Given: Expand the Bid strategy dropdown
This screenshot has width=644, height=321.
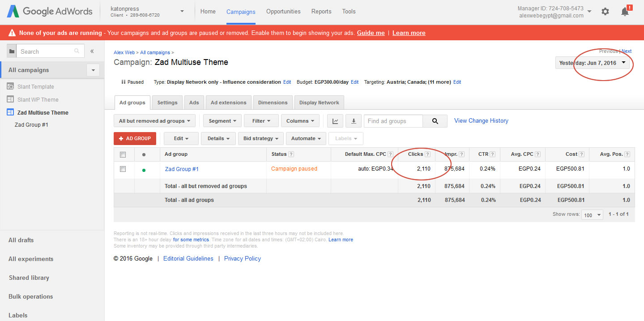Looking at the screenshot, I should point(260,138).
